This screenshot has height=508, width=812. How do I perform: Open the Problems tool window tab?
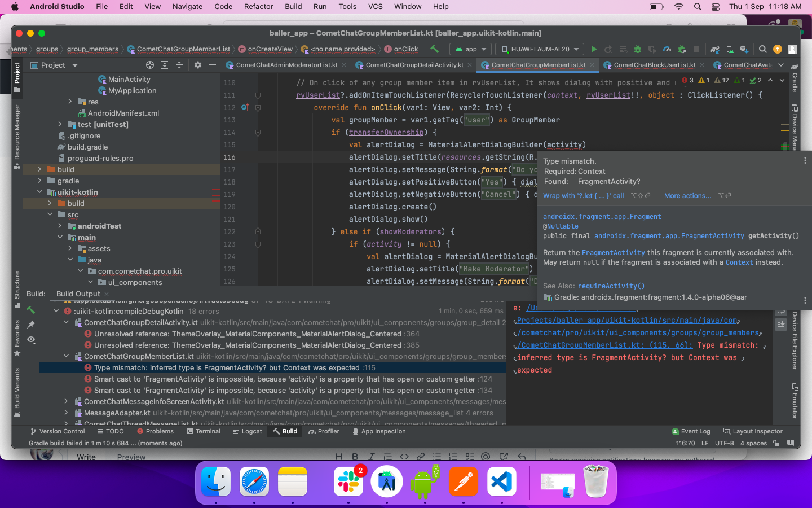pyautogui.click(x=155, y=431)
